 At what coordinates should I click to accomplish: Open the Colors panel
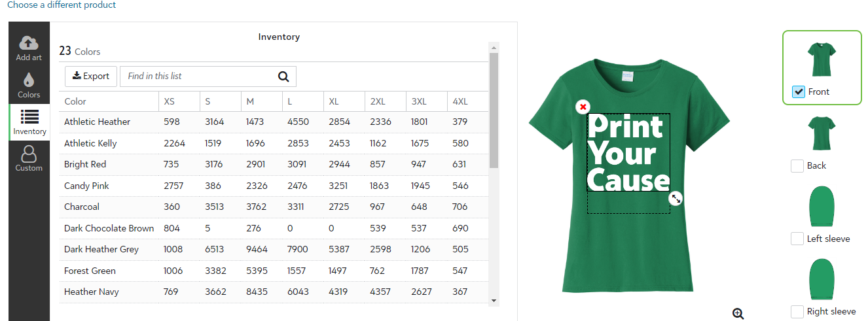(29, 86)
